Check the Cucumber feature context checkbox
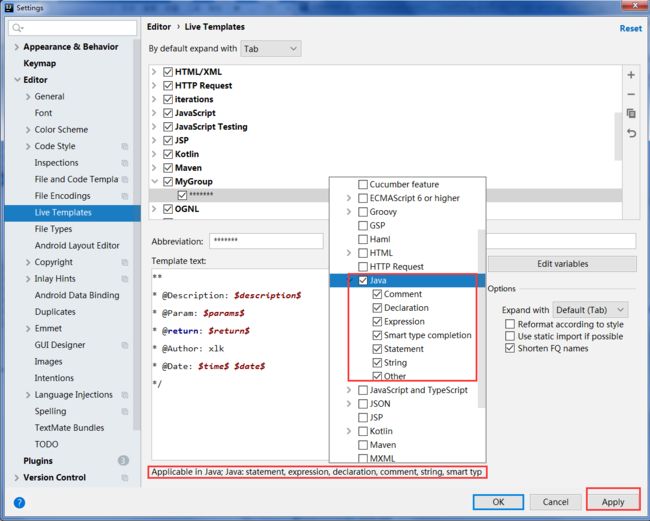 (363, 184)
